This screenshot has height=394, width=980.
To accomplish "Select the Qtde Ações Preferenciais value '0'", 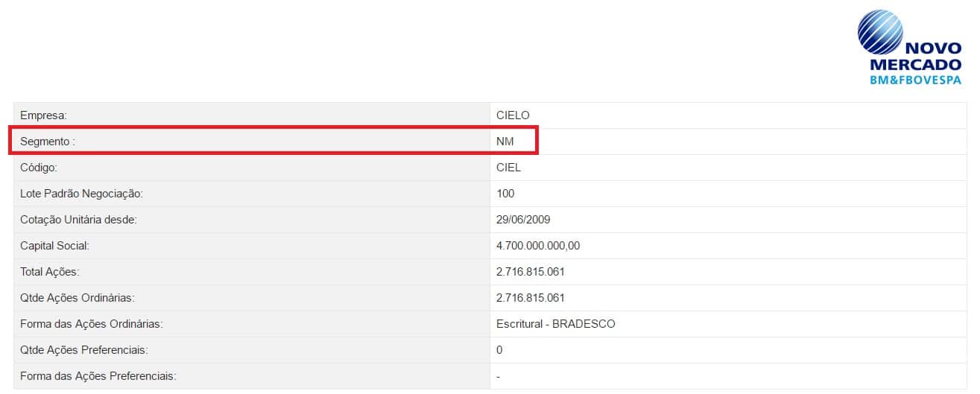I will point(499,350).
